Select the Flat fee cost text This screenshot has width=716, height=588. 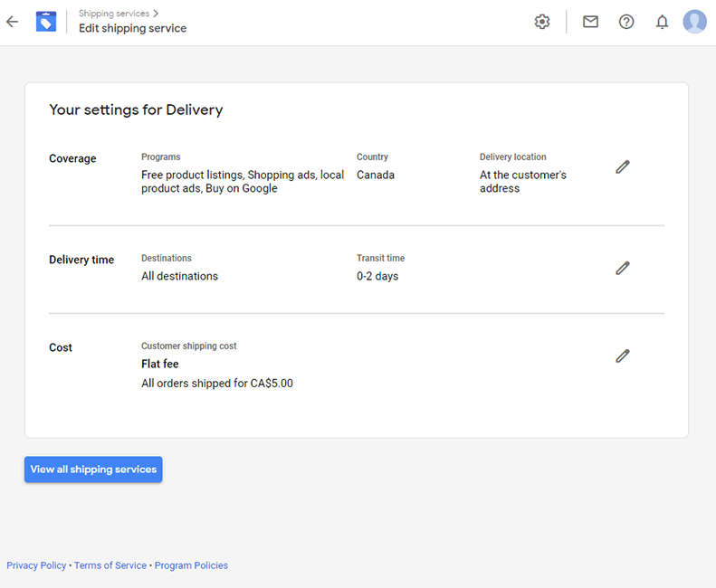click(x=160, y=364)
